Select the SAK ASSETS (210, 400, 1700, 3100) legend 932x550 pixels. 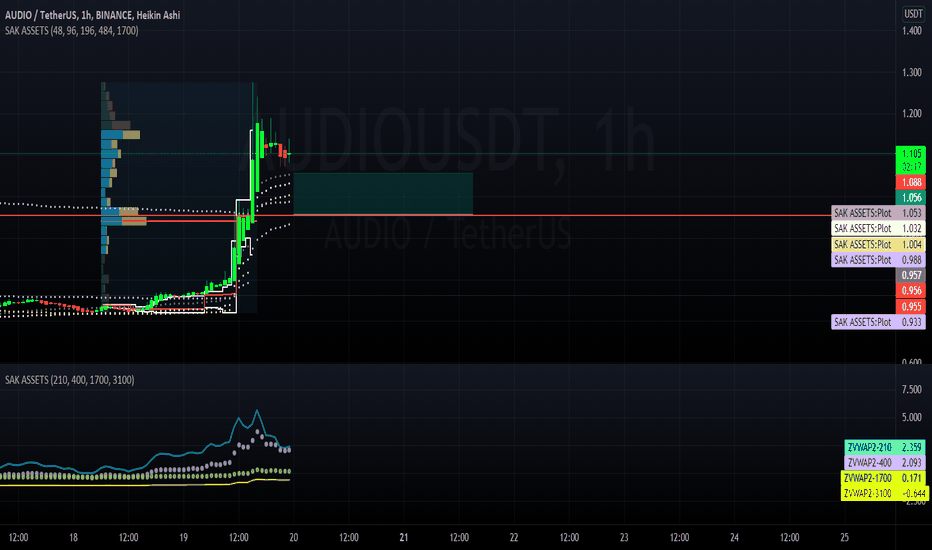pos(70,380)
